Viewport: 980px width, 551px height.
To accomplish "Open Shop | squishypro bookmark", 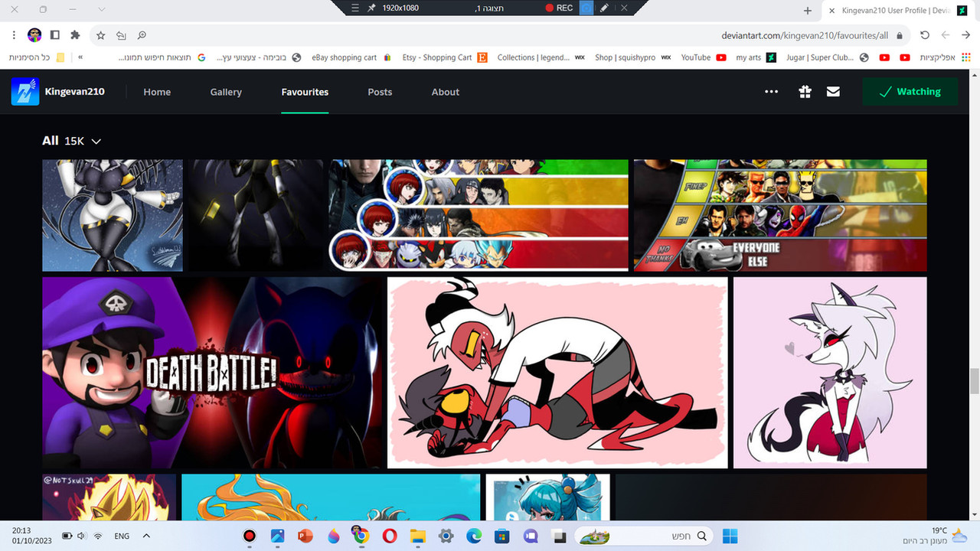I will click(x=633, y=57).
